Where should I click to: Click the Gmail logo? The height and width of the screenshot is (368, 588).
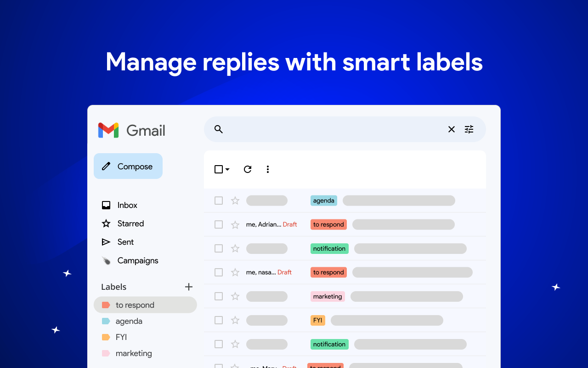click(x=131, y=130)
